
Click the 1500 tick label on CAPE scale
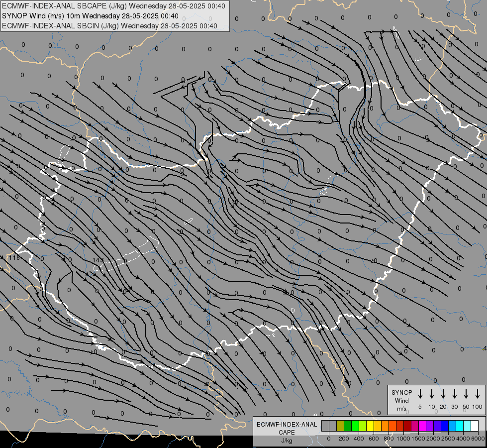(x=418, y=439)
